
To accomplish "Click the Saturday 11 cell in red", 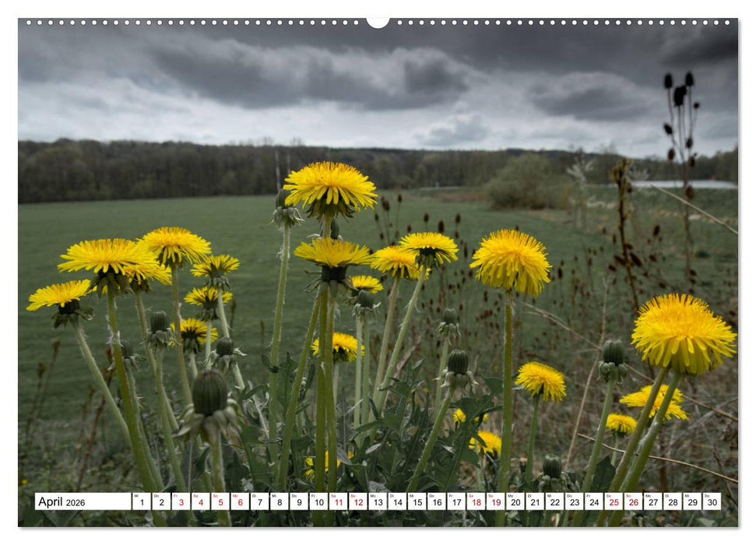I will click(339, 504).
